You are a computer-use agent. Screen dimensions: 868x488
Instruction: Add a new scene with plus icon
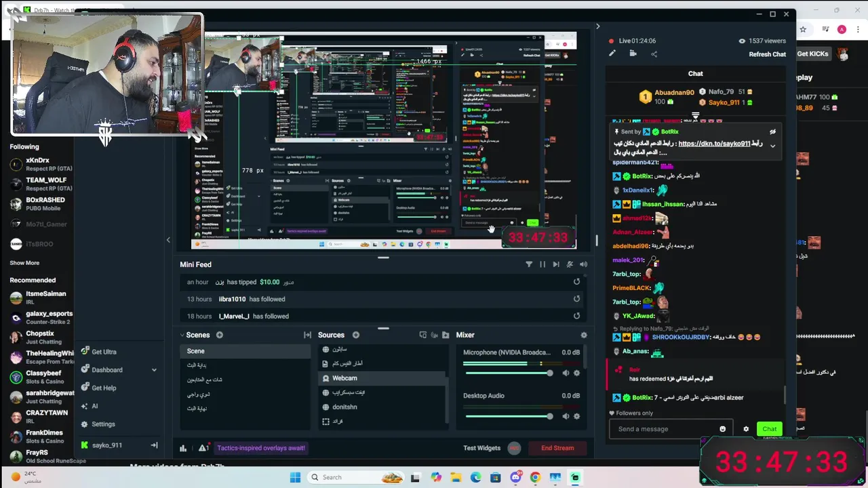click(219, 335)
